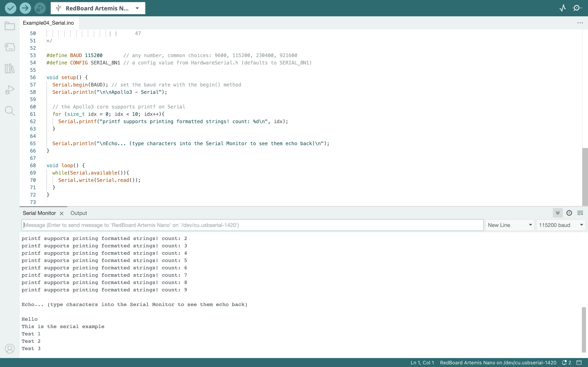Open the Sketchbook folder sidebar icon
This screenshot has width=588, height=367.
[10, 26]
